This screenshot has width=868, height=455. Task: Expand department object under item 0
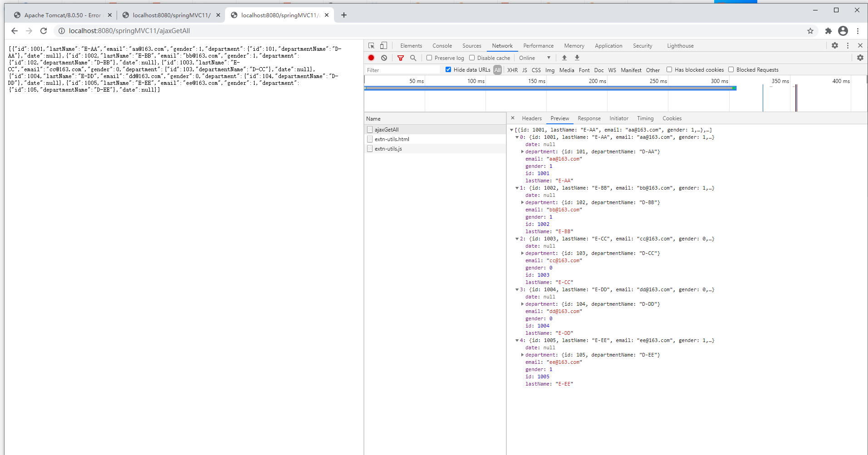click(522, 152)
